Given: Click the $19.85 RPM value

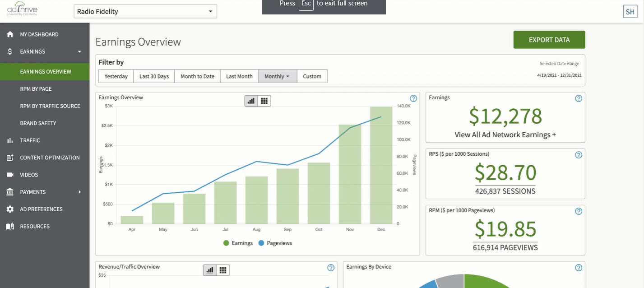Looking at the screenshot, I should click(x=505, y=229).
